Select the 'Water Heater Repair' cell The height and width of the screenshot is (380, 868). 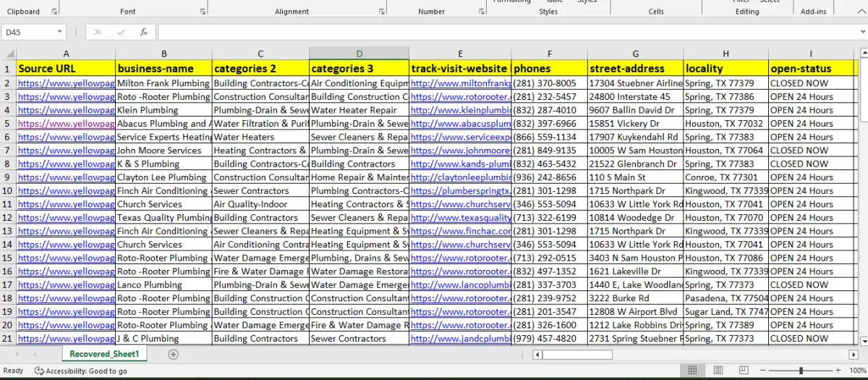[x=359, y=110]
